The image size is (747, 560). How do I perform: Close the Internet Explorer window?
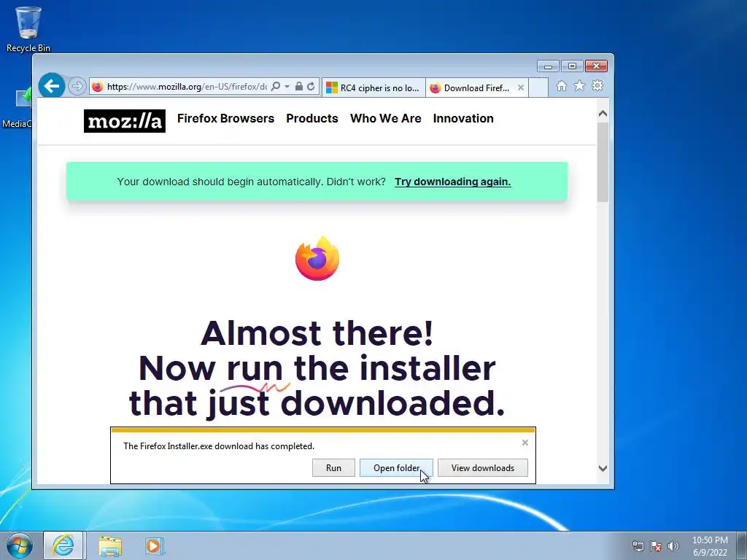[596, 66]
